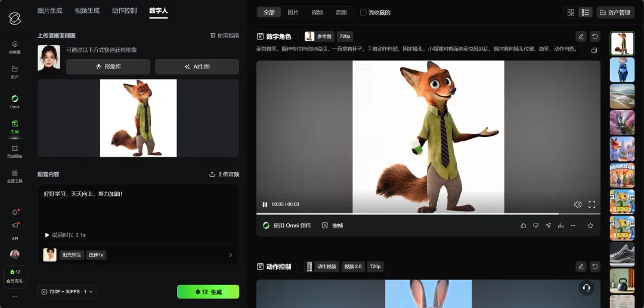Click the app logo icon in sidebar
Viewport: 644px width, 308px height.
(x=15, y=18)
